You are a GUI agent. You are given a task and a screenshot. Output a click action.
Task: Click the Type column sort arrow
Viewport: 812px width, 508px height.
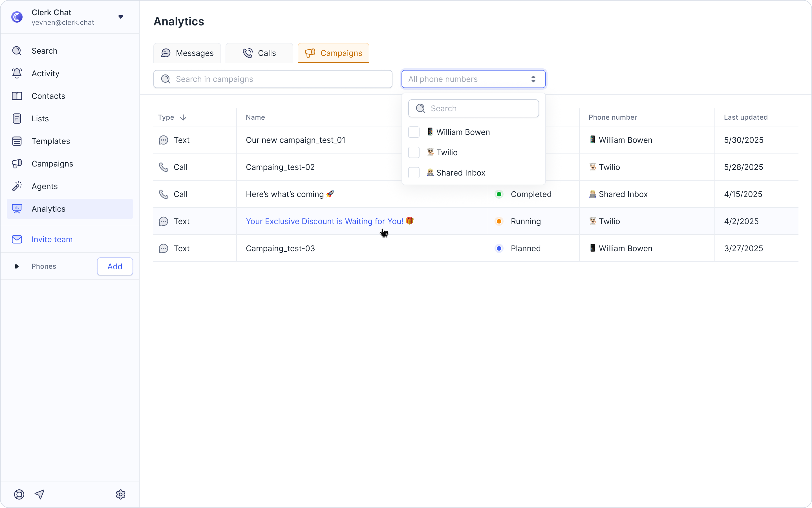point(183,117)
